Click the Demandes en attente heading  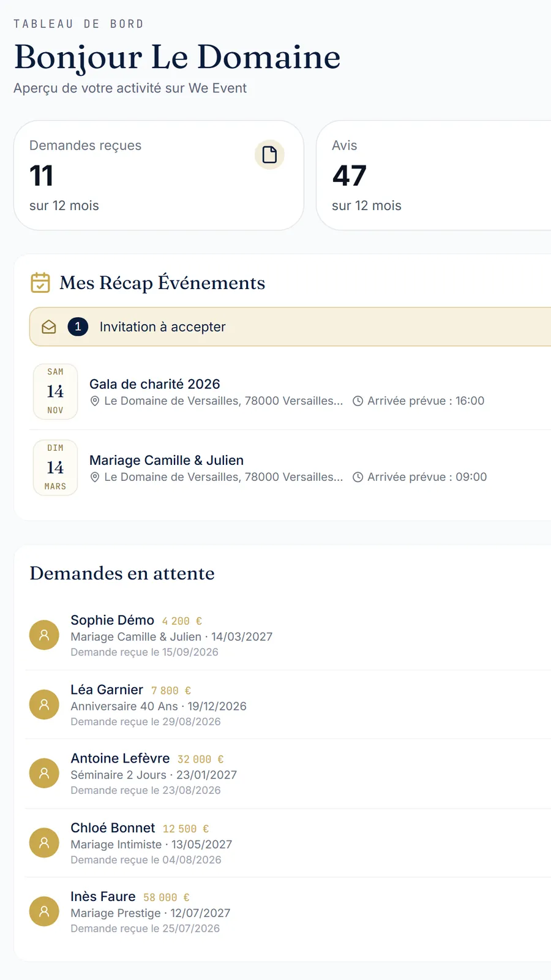point(122,573)
